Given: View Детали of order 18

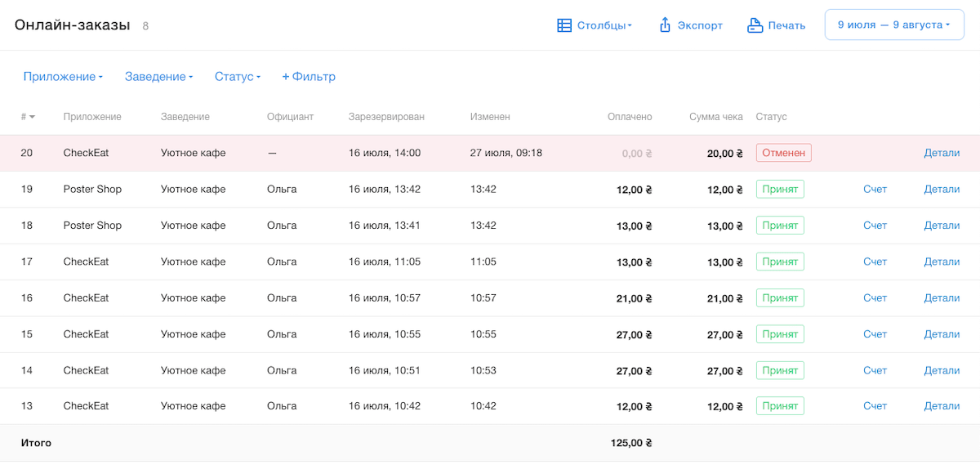Looking at the screenshot, I should 942,226.
